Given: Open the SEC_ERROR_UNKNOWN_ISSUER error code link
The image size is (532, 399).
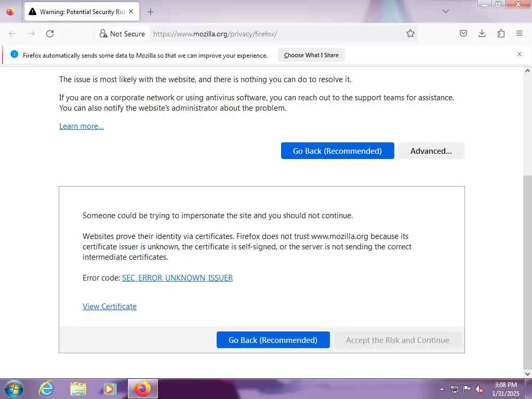Looking at the screenshot, I should tap(178, 278).
